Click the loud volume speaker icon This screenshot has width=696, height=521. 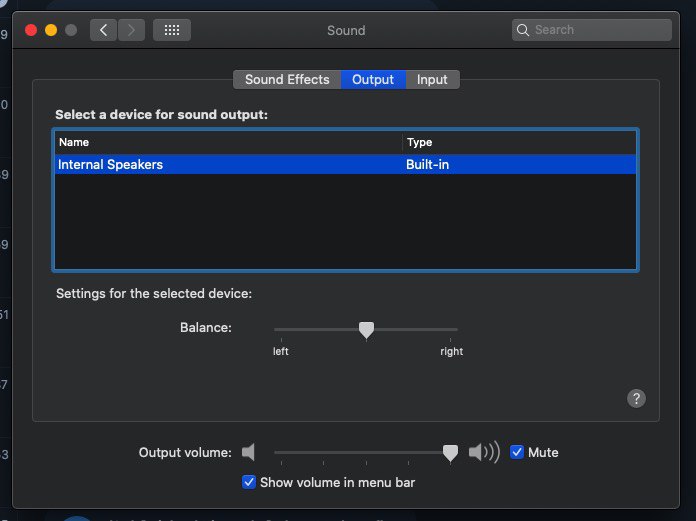click(x=484, y=452)
